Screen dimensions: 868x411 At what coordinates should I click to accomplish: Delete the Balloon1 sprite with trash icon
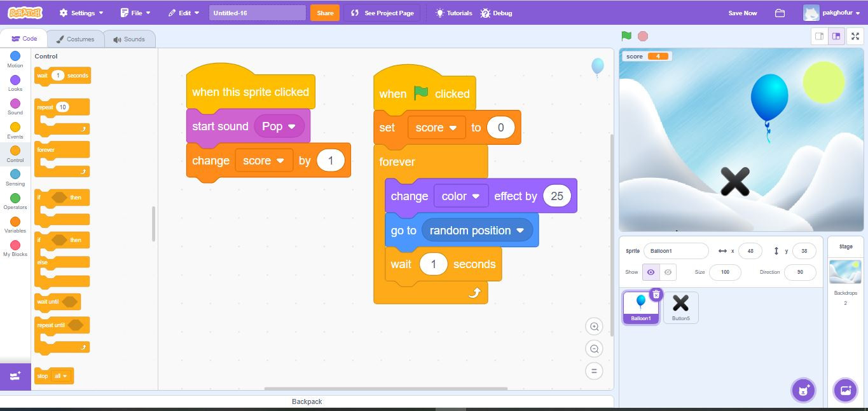[656, 295]
